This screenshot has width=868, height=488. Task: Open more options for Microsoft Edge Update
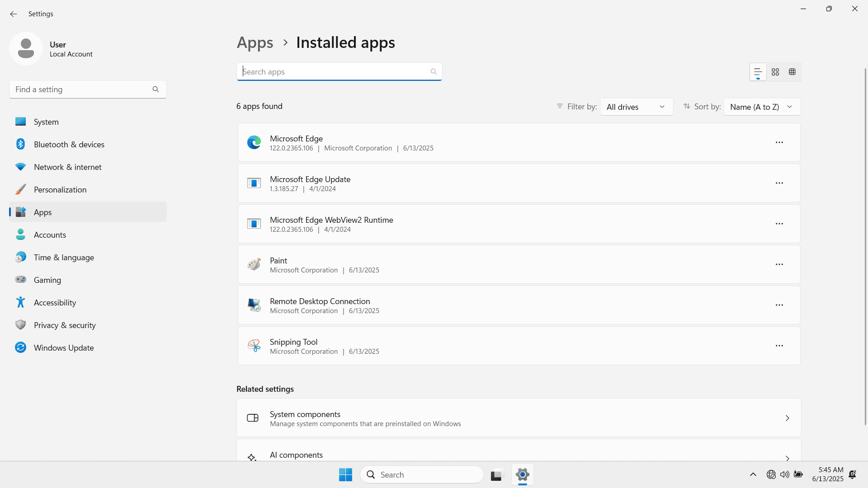tap(779, 183)
